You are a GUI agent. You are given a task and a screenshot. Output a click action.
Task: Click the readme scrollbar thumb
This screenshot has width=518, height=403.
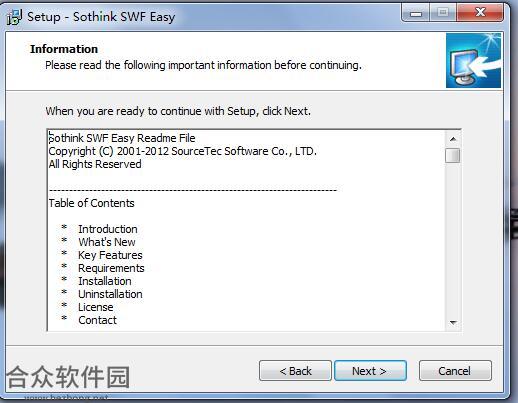pyautogui.click(x=453, y=155)
